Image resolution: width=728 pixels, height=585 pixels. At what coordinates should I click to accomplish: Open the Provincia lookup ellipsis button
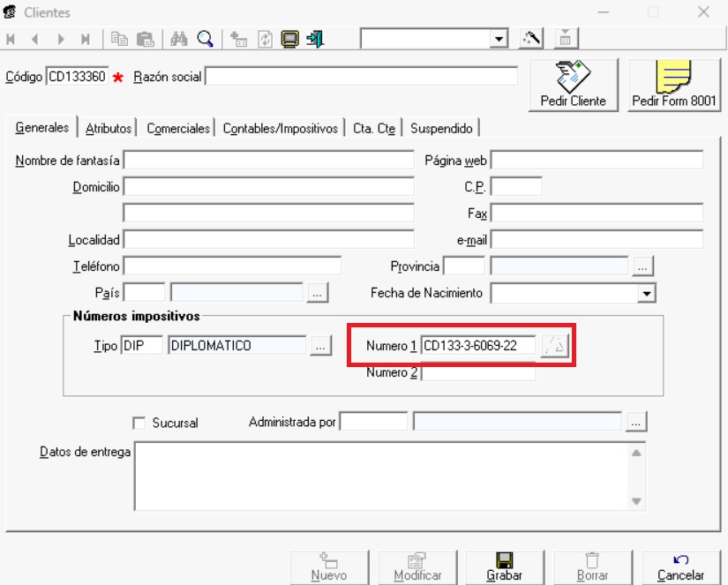(x=642, y=266)
